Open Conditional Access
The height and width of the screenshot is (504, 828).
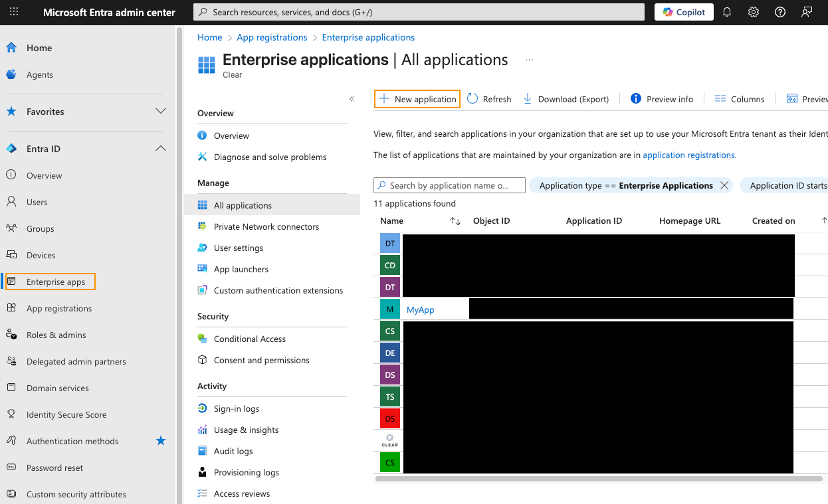pyautogui.click(x=250, y=339)
